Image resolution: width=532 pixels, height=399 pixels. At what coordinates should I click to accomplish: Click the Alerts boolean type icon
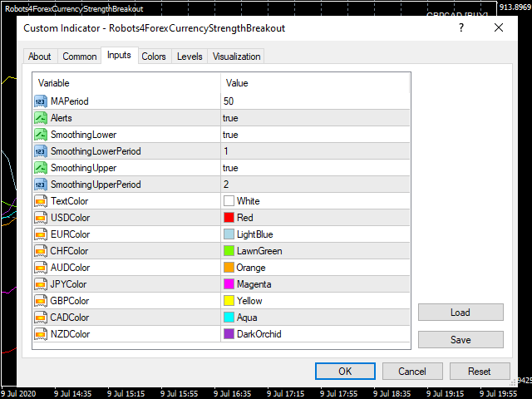point(40,118)
